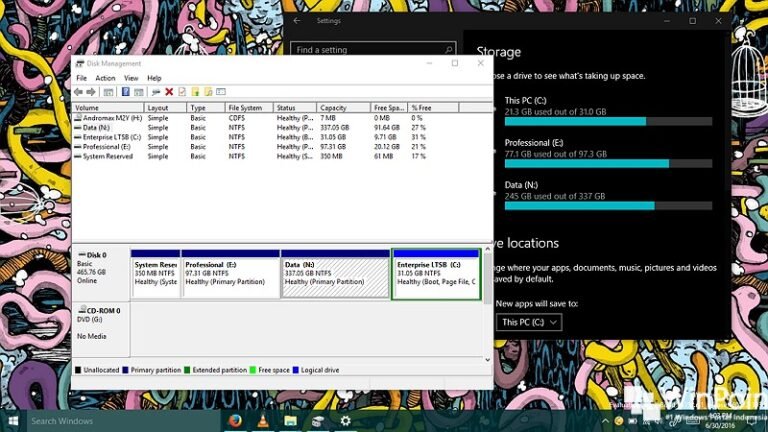Screen dimensions: 768x432
Task: Click the red X Delete toolbar icon
Action: click(169, 91)
